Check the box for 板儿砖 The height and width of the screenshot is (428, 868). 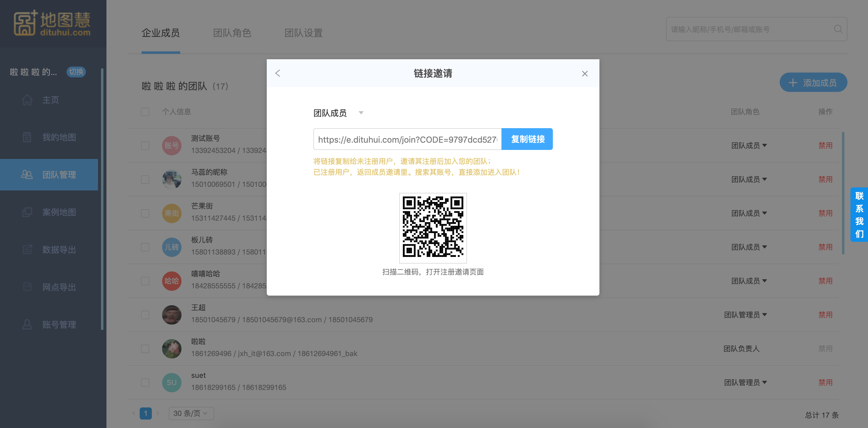coord(145,247)
